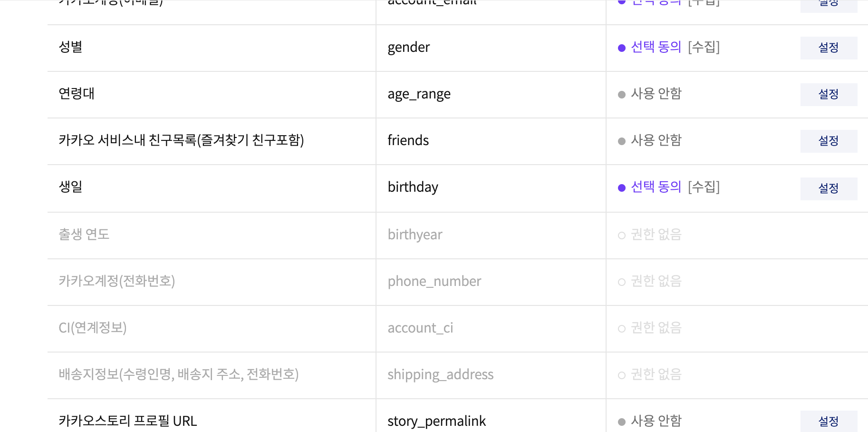Click the [수집] label next to birthday consent
The height and width of the screenshot is (432, 868).
[x=704, y=187]
